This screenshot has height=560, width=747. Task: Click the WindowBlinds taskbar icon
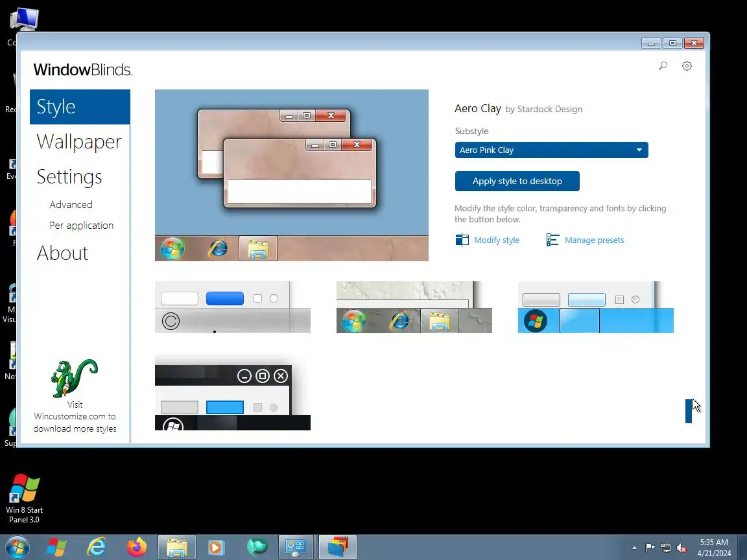[337, 547]
